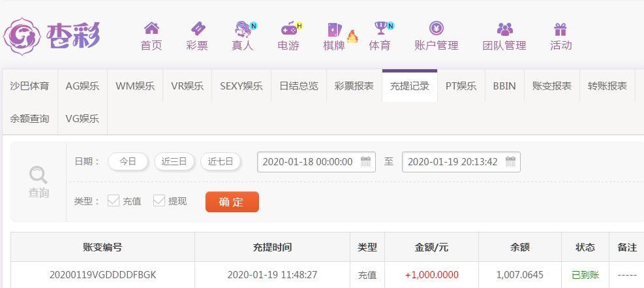The width and height of the screenshot is (644, 288).
Task: Open the 电游 gamepad icon
Action: pyautogui.click(x=289, y=29)
